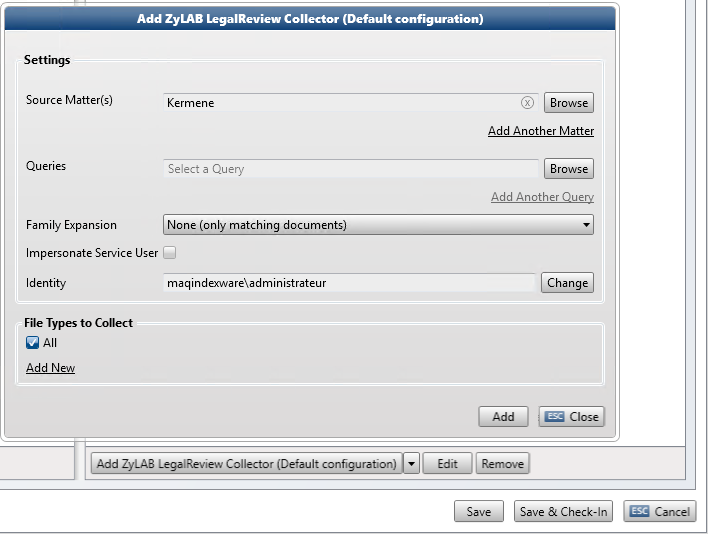Image resolution: width=708 pixels, height=534 pixels.
Task: Click the Add Another Matter link
Action: pos(540,131)
